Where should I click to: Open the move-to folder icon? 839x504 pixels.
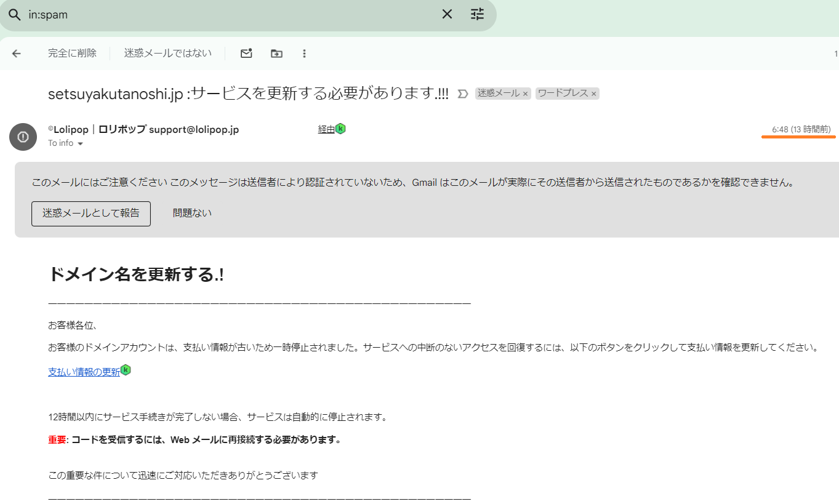(276, 54)
